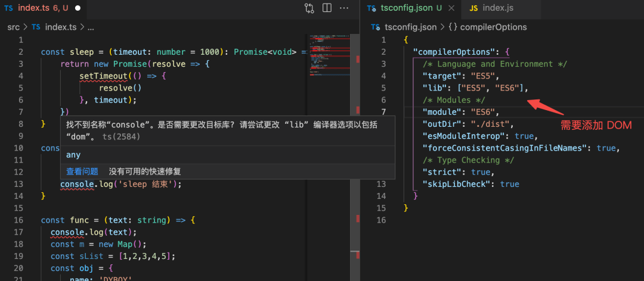The height and width of the screenshot is (281, 644).
Task: Click the underlined setTimeout call
Action: pyautogui.click(x=103, y=76)
